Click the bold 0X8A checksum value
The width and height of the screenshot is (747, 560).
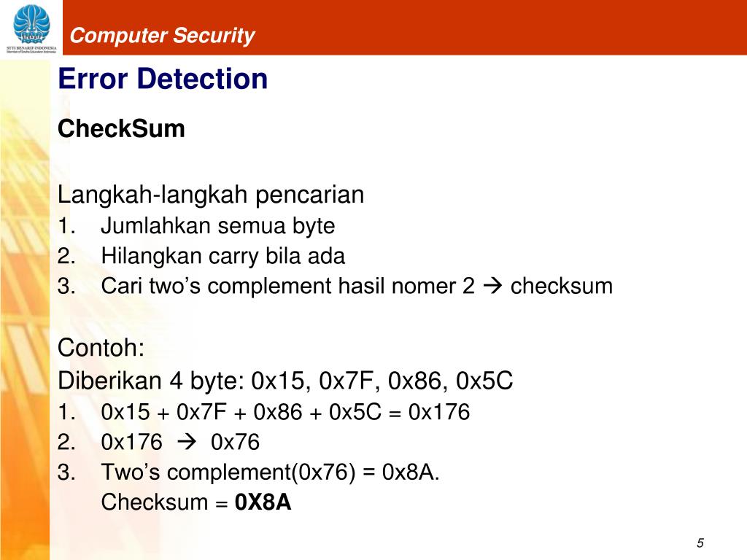[x=263, y=502]
